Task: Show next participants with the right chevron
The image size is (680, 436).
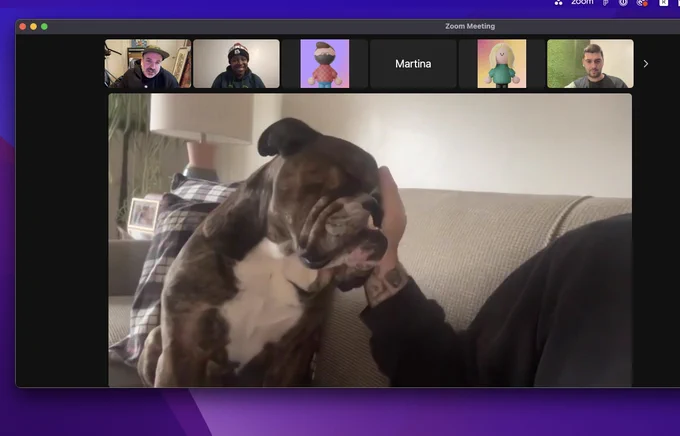Action: [x=645, y=64]
